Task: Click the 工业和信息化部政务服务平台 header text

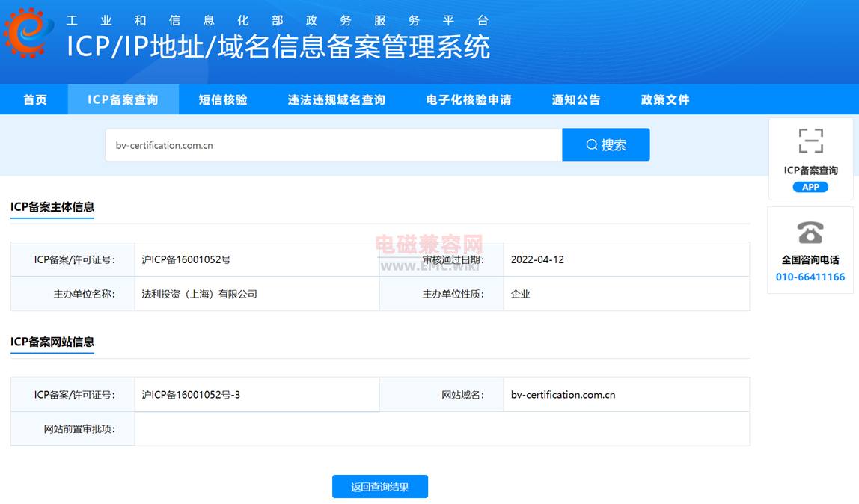Action: [277, 21]
